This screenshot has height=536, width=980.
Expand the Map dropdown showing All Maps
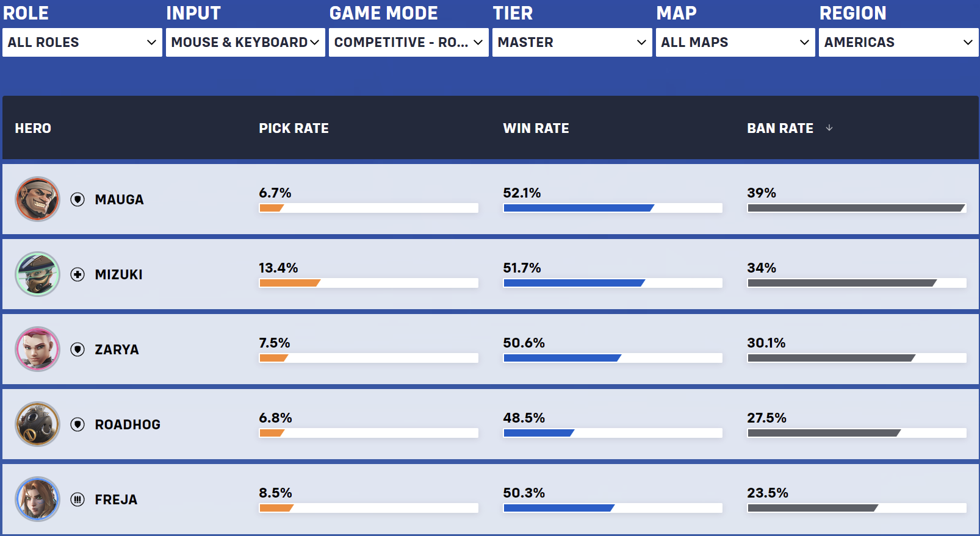tap(735, 42)
